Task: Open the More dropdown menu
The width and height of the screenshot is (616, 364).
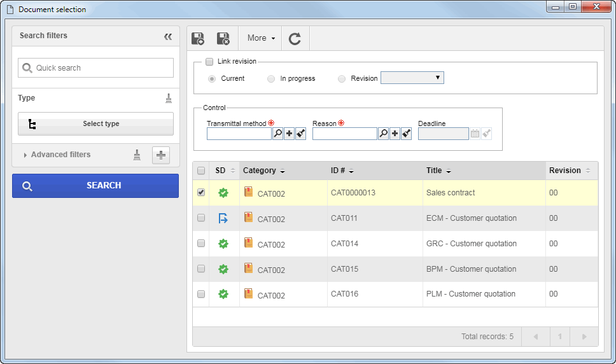Action: [x=261, y=38]
